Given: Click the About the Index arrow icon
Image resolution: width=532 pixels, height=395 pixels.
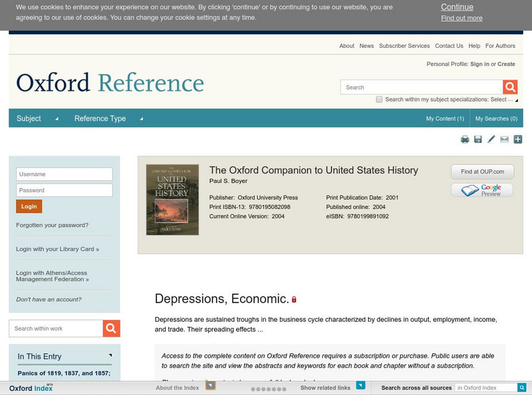Looking at the screenshot, I should point(210,386).
